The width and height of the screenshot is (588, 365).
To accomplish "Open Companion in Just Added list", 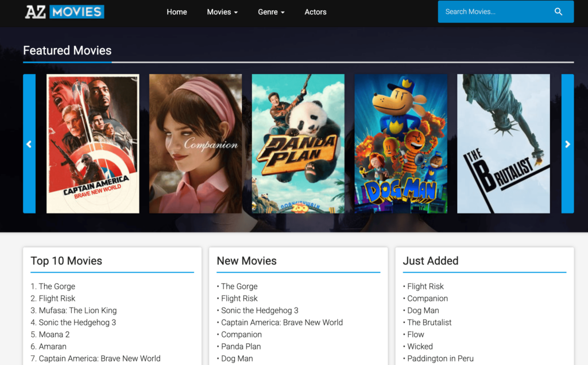I will click(x=427, y=298).
